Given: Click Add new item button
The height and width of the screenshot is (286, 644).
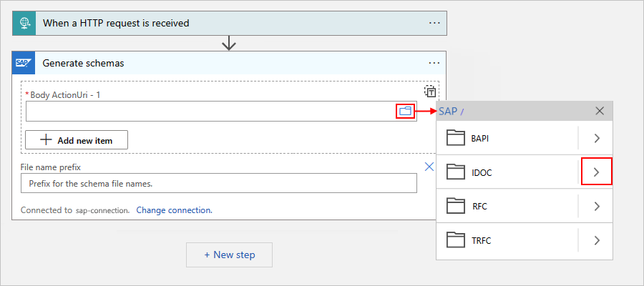Looking at the screenshot, I should click(x=77, y=140).
